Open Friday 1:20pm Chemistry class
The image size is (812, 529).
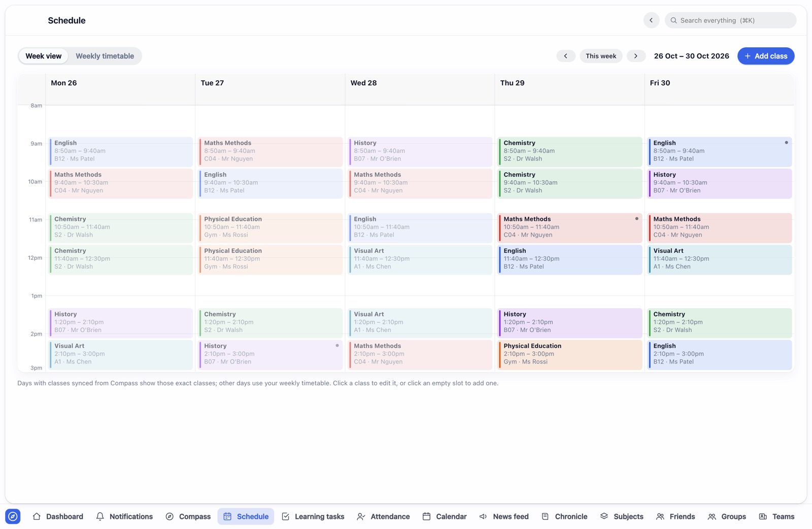tap(720, 322)
